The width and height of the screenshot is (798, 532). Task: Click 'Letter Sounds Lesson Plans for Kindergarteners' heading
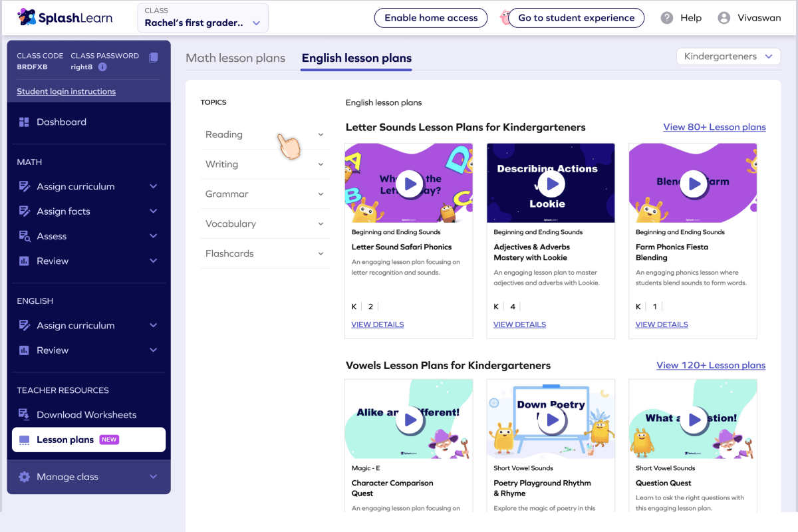tap(465, 127)
